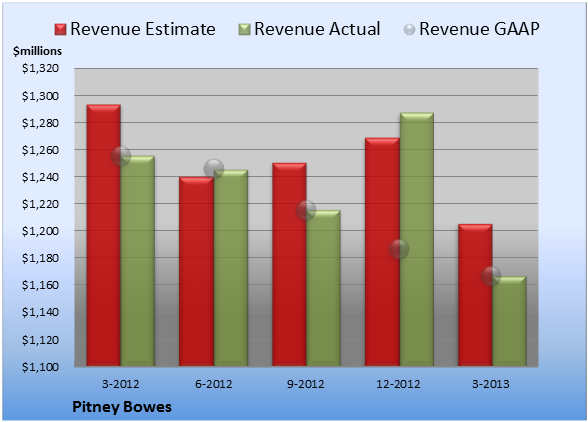The height and width of the screenshot is (422, 588).
Task: Click the $1,200 axis value
Action: click(x=40, y=231)
